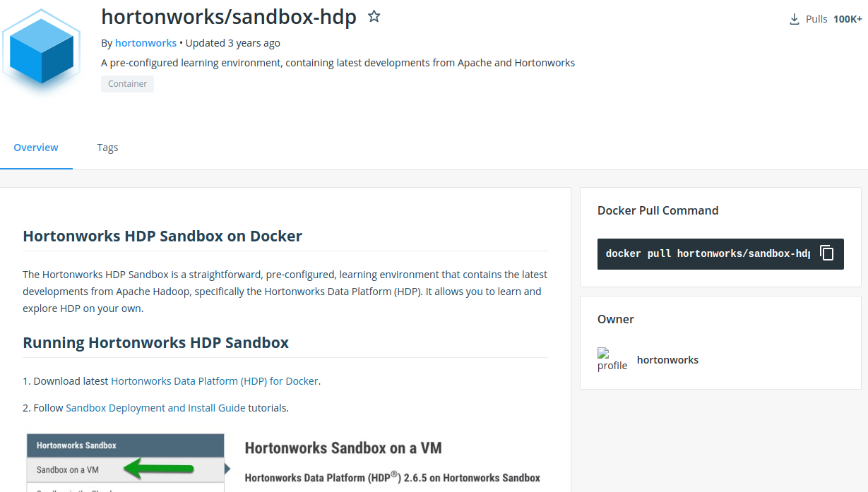Click the Hortonworks Sandbox panel header
Screen dimensions: 868x492
(126, 445)
